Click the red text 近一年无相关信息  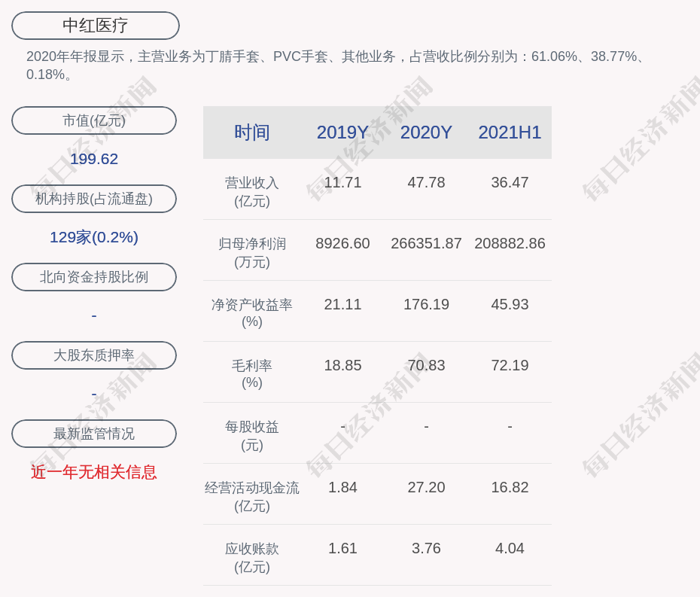tap(94, 472)
